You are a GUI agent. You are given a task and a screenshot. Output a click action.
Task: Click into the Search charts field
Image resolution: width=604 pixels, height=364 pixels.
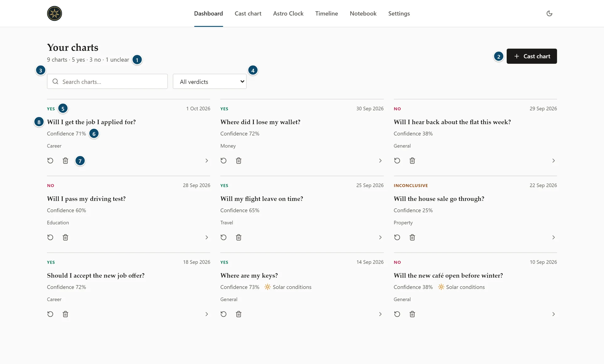point(107,81)
